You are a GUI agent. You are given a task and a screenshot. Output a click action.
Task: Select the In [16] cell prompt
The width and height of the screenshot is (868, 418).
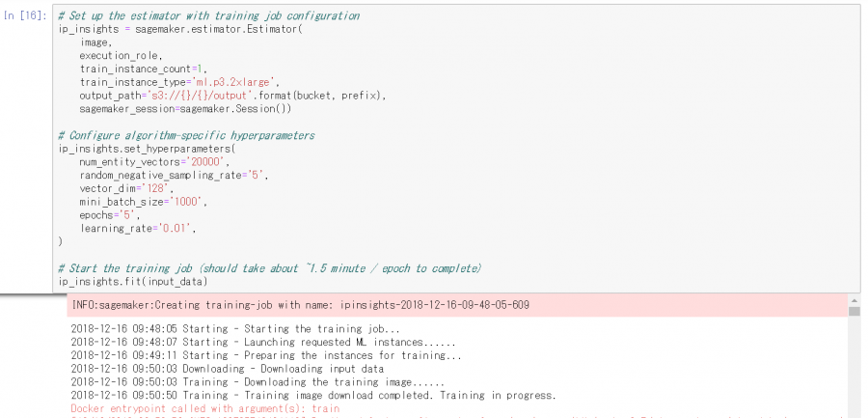25,15
